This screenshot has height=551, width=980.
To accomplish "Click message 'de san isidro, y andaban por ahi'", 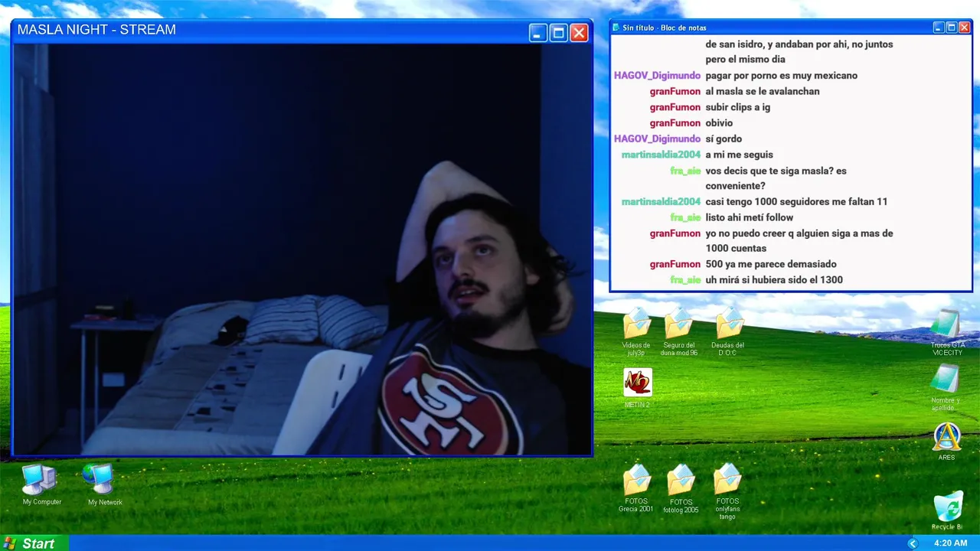I will (799, 51).
